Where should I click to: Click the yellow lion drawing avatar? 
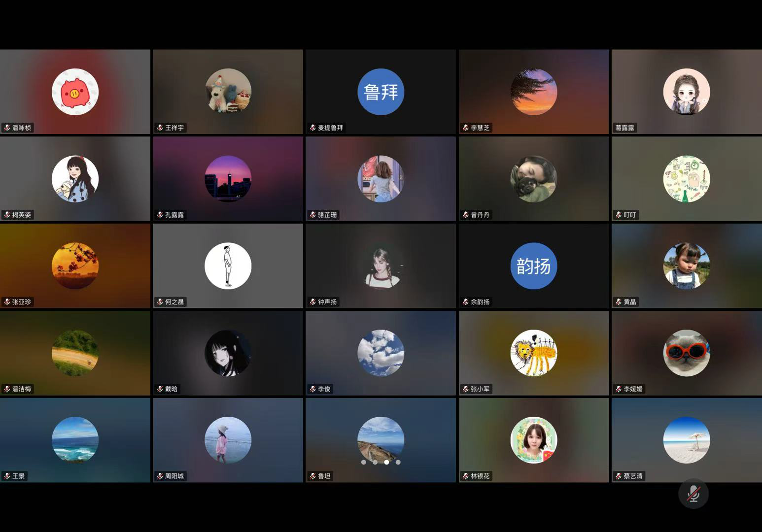pyautogui.click(x=533, y=353)
